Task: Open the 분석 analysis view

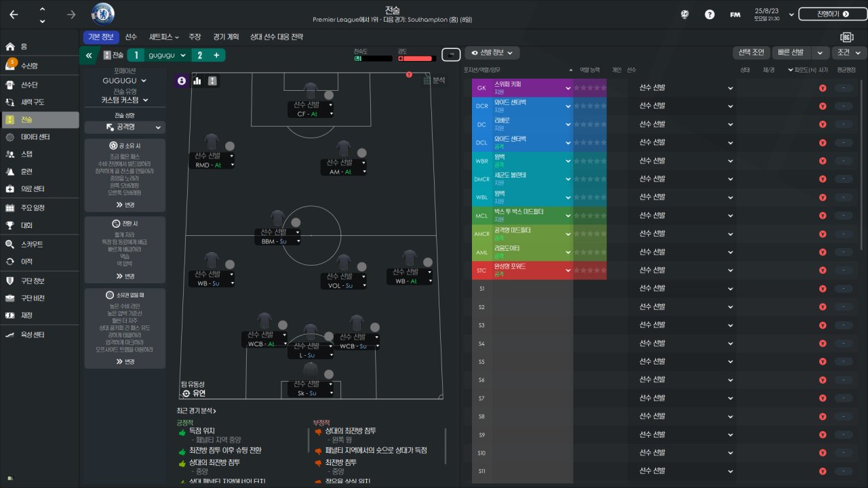Action: pyautogui.click(x=434, y=80)
